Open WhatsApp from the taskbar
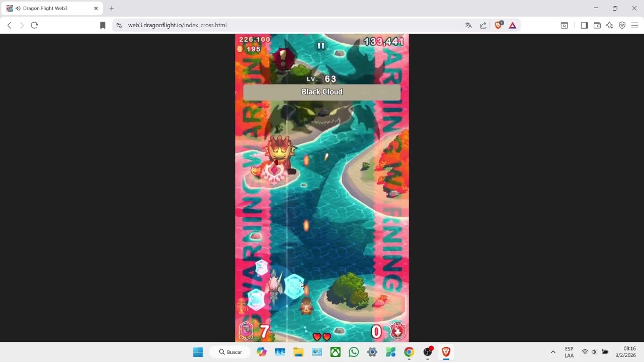 [354, 352]
